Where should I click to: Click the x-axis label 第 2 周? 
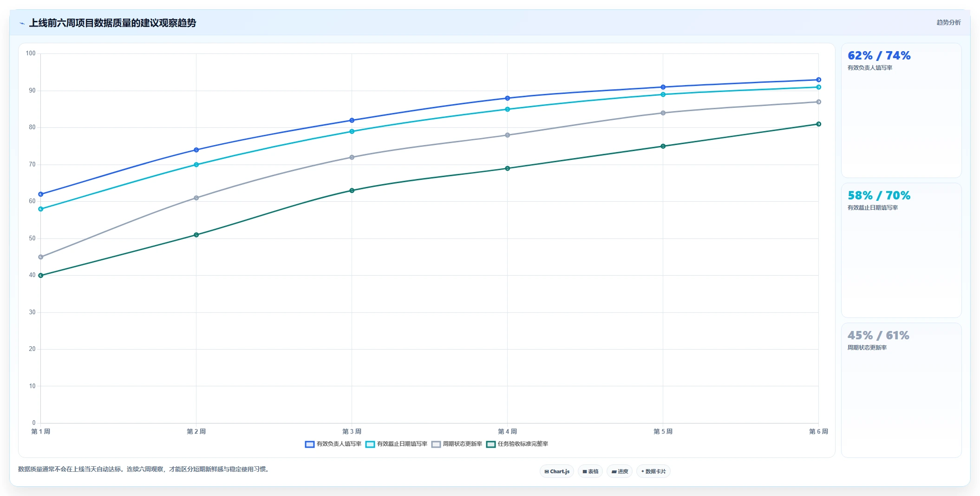(196, 431)
